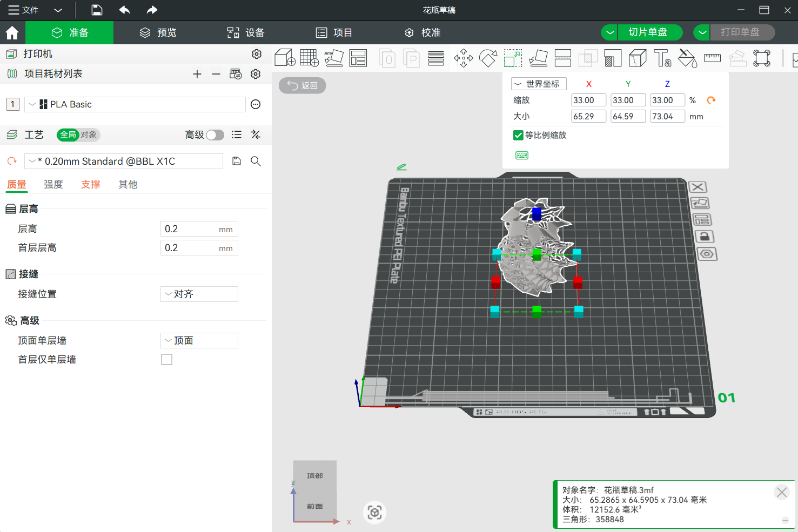Screen dimensions: 798x532
Task: Open 顶面单层墙 dropdown showing 顶面
Action: tap(199, 340)
